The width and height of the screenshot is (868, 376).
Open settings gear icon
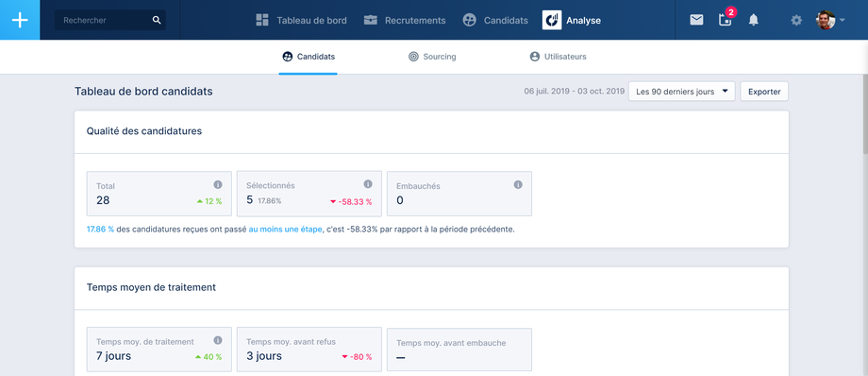click(796, 21)
